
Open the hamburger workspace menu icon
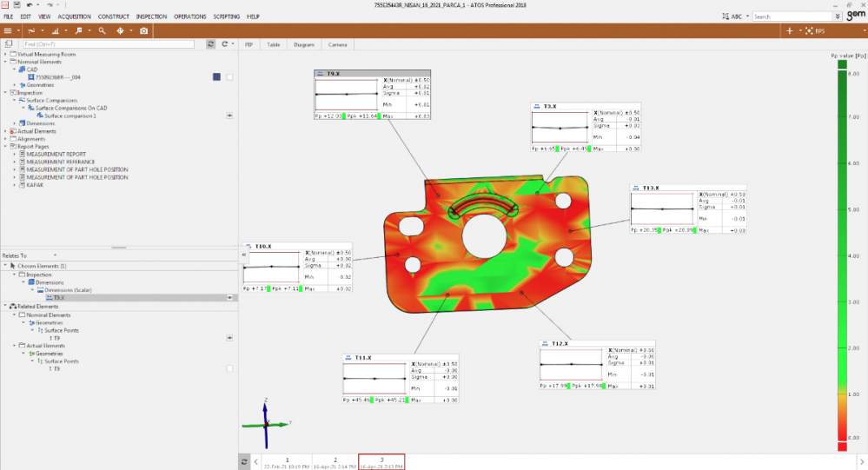click(x=7, y=30)
